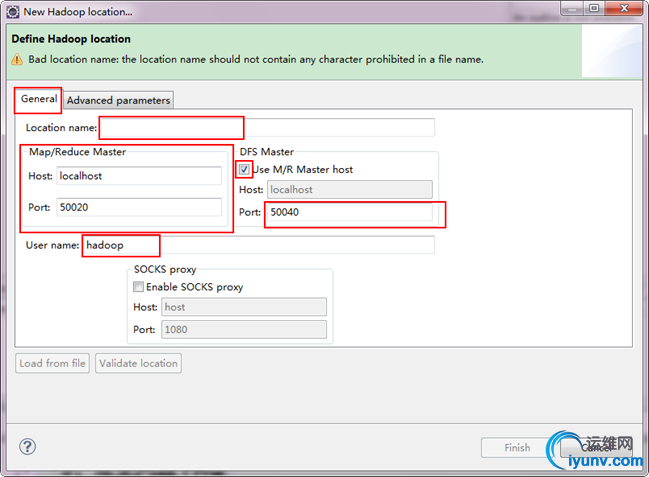Close the New Hadoop location window
The height and width of the screenshot is (477, 649).
[x=624, y=8]
